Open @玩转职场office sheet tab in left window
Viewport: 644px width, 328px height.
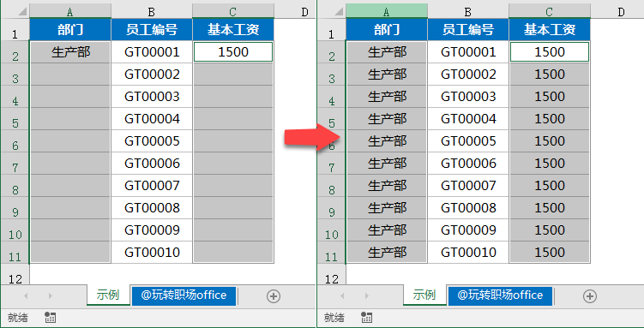click(184, 295)
